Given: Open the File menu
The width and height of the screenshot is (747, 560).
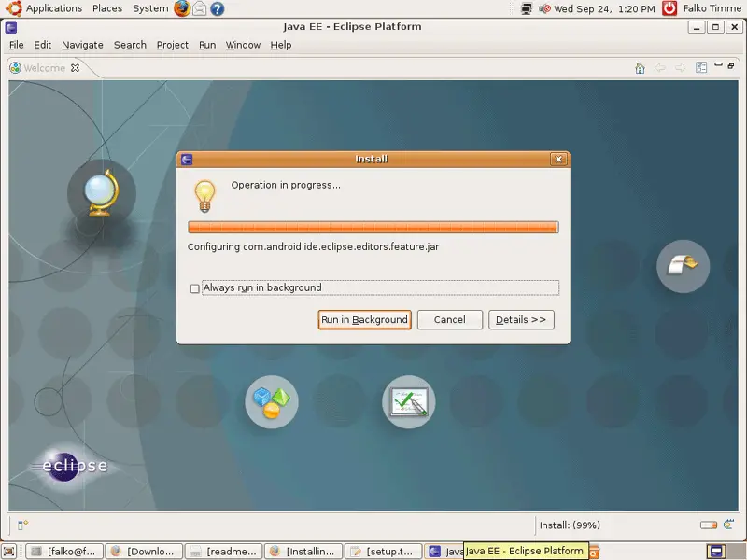Looking at the screenshot, I should [16, 45].
